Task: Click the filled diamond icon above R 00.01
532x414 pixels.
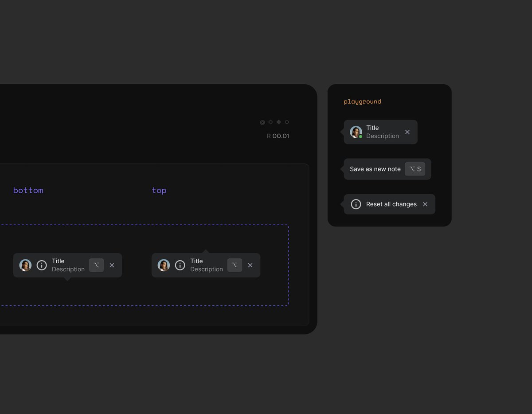Action: (279, 122)
